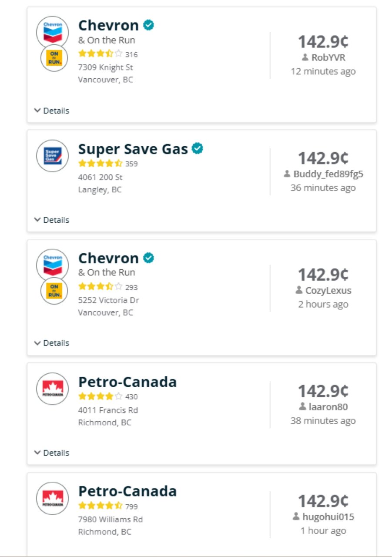The height and width of the screenshot is (557, 392).
Task: Click 142.9¢ price reported by laaron80
Action: tap(323, 392)
